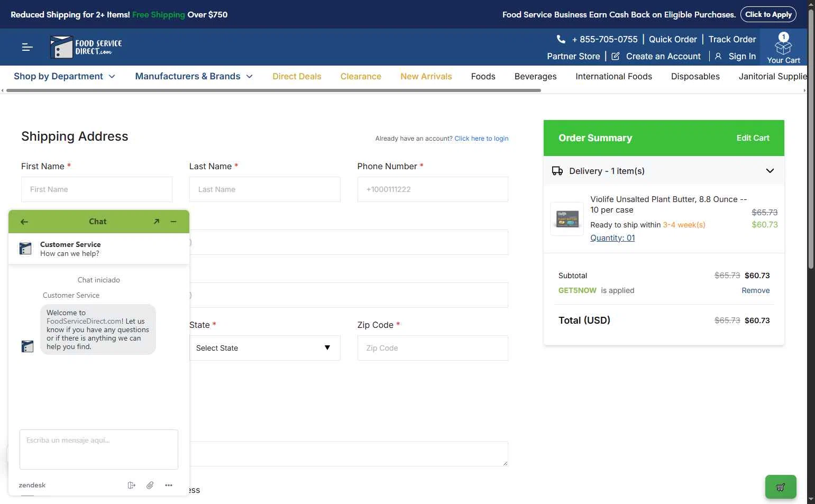
Task: Pop out the chat window
Action: 157,222
